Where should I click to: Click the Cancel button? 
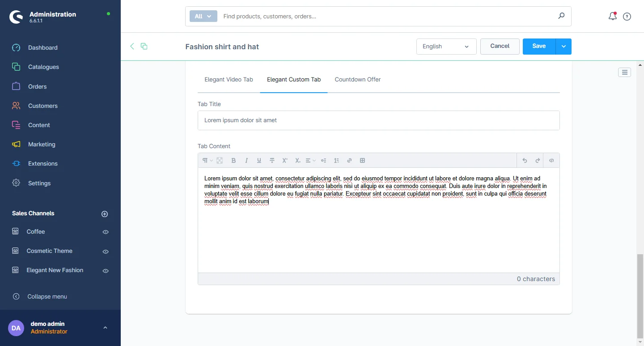coord(500,46)
